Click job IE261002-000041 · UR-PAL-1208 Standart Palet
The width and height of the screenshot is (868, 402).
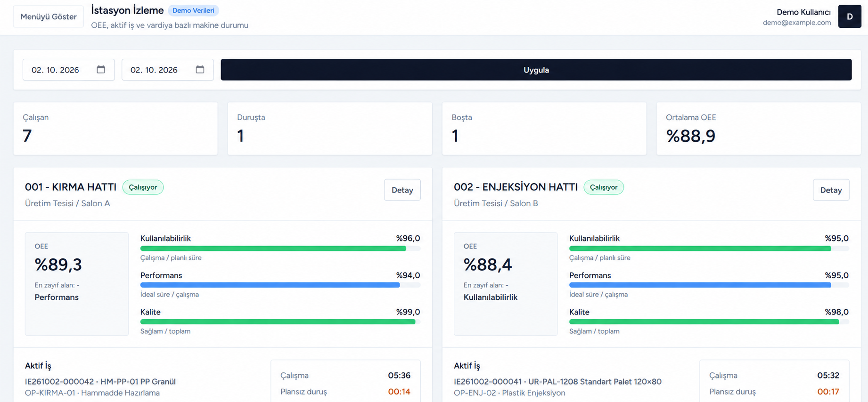[x=557, y=382]
